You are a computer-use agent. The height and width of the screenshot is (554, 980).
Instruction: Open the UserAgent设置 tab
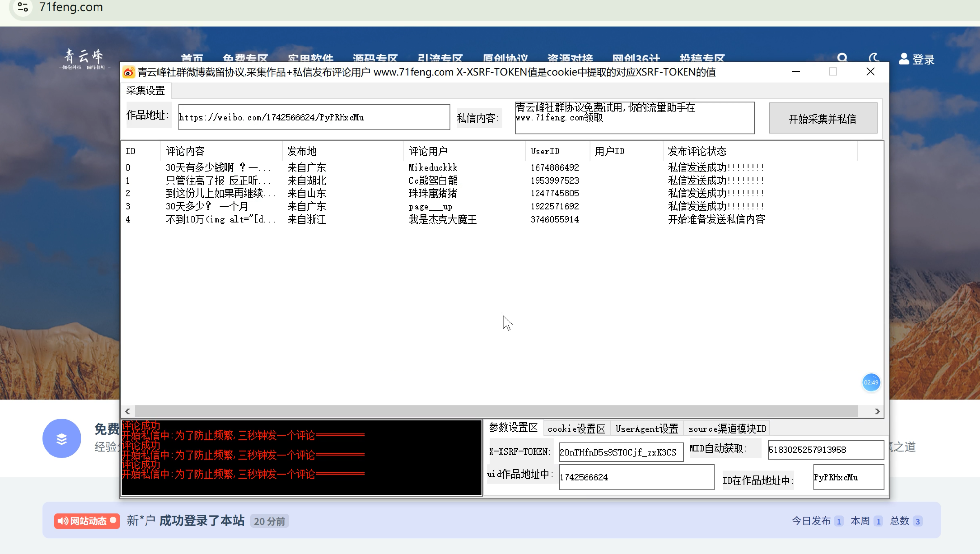646,429
